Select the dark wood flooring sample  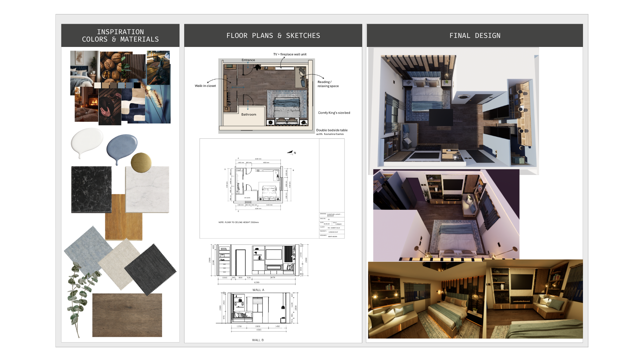127,315
